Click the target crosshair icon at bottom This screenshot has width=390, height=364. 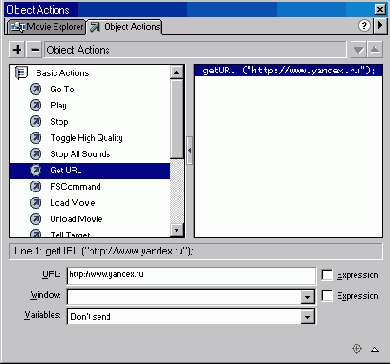pos(357,349)
